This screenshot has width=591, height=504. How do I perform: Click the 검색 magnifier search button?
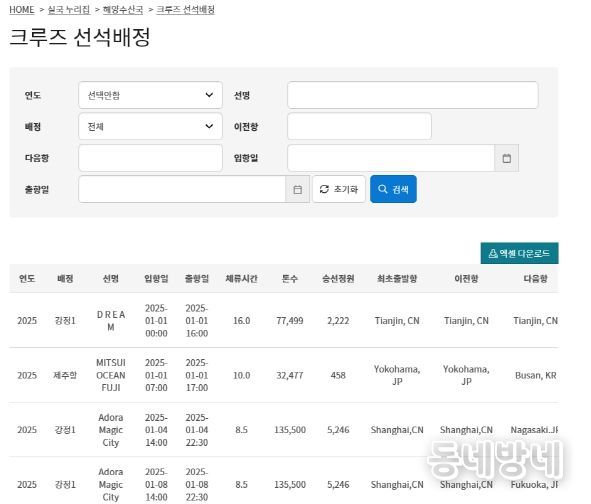pyautogui.click(x=393, y=189)
